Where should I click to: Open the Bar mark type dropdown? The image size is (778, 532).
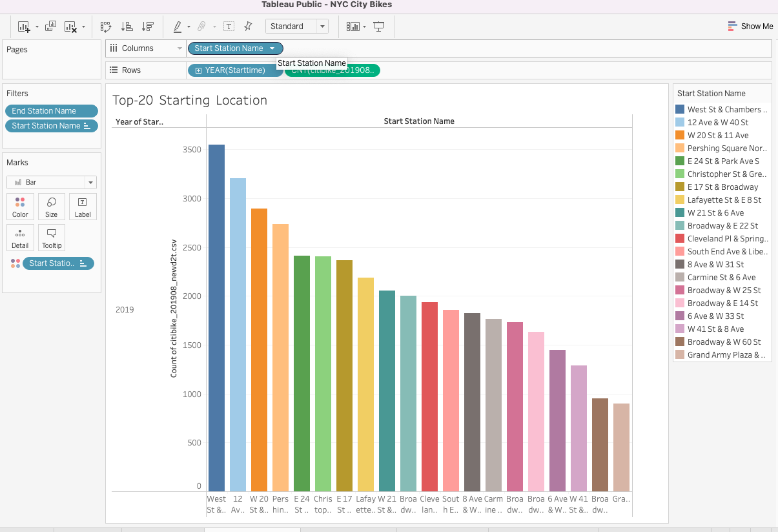(52, 182)
